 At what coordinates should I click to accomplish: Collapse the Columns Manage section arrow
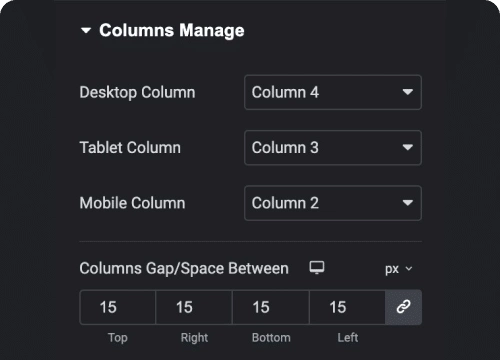tap(86, 31)
